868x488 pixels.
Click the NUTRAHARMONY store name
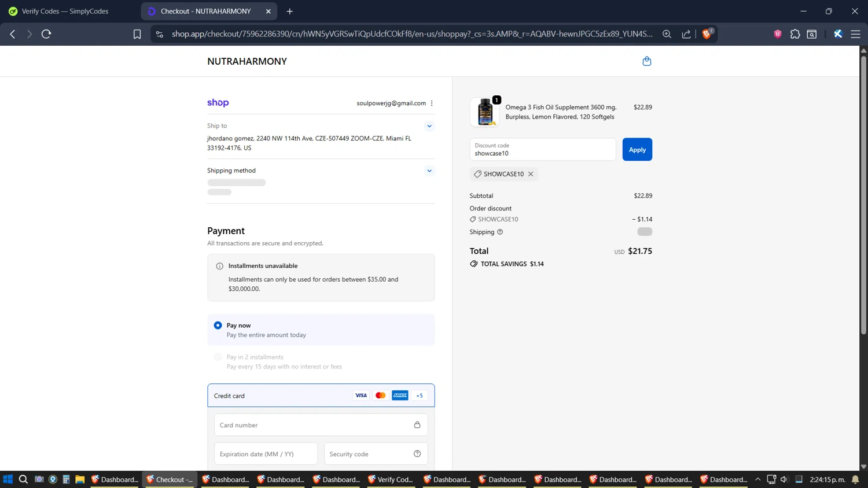pyautogui.click(x=247, y=61)
